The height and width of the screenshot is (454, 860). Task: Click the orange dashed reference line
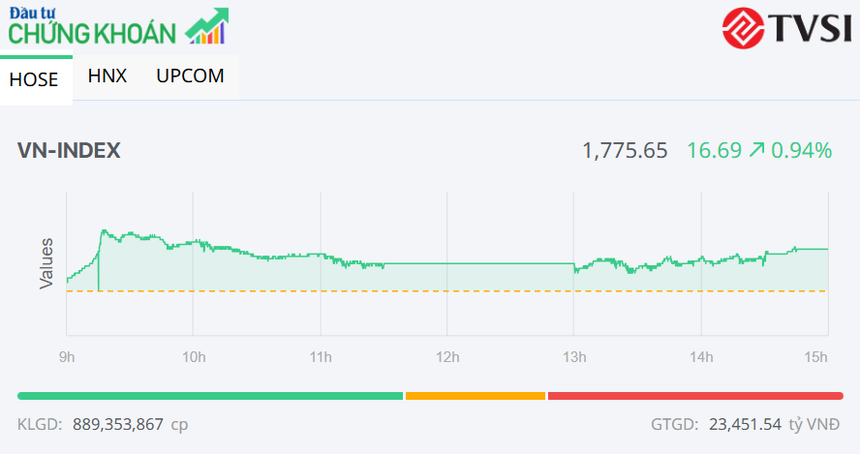(450, 291)
